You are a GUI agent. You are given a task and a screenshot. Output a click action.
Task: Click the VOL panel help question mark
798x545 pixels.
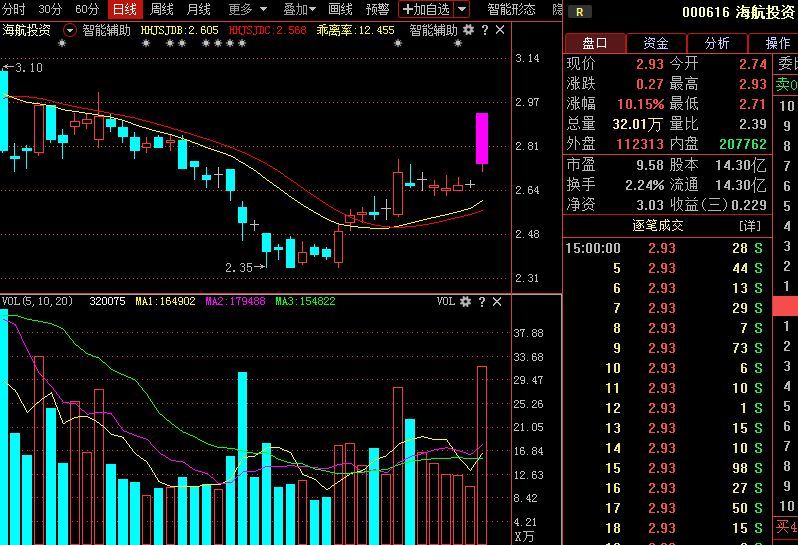click(x=482, y=301)
